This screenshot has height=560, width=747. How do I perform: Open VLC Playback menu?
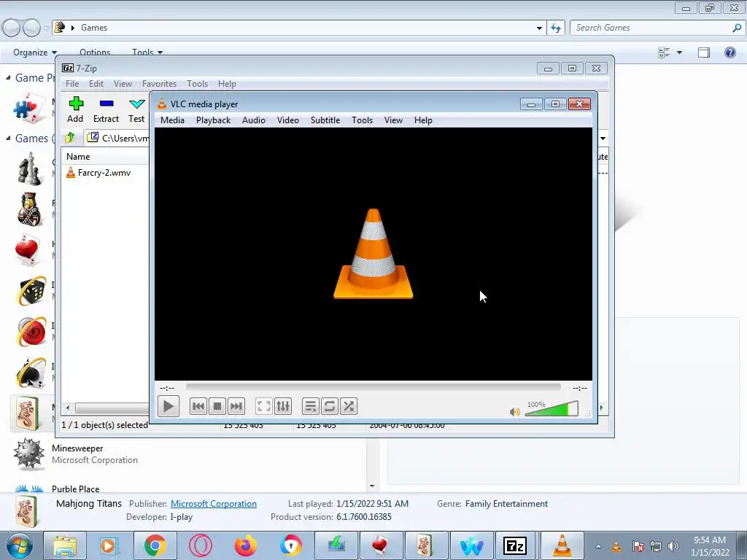point(214,120)
